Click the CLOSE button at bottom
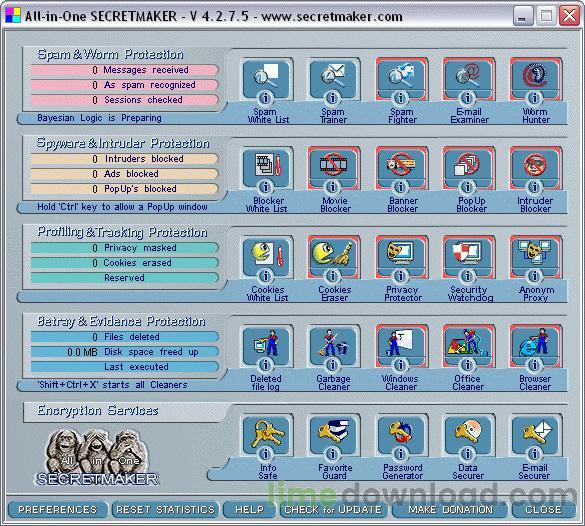585x526 pixels. click(543, 510)
